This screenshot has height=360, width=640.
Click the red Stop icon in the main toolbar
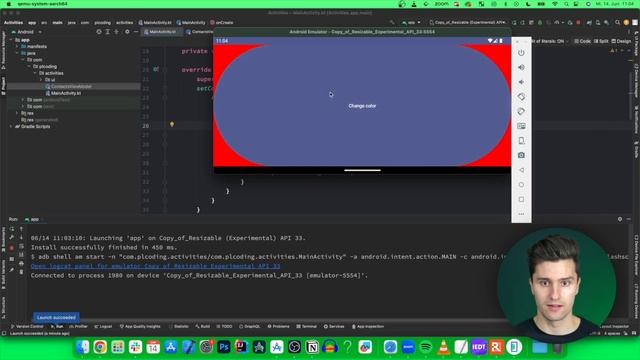(578, 22)
